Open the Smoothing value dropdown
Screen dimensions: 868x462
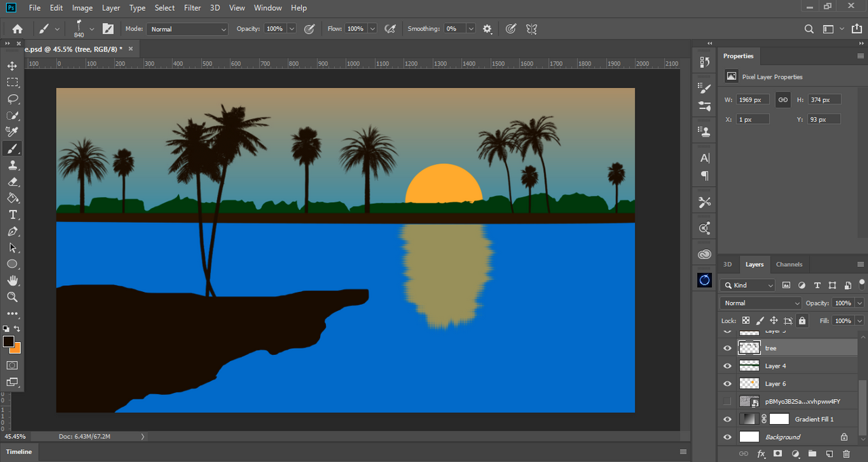point(471,29)
